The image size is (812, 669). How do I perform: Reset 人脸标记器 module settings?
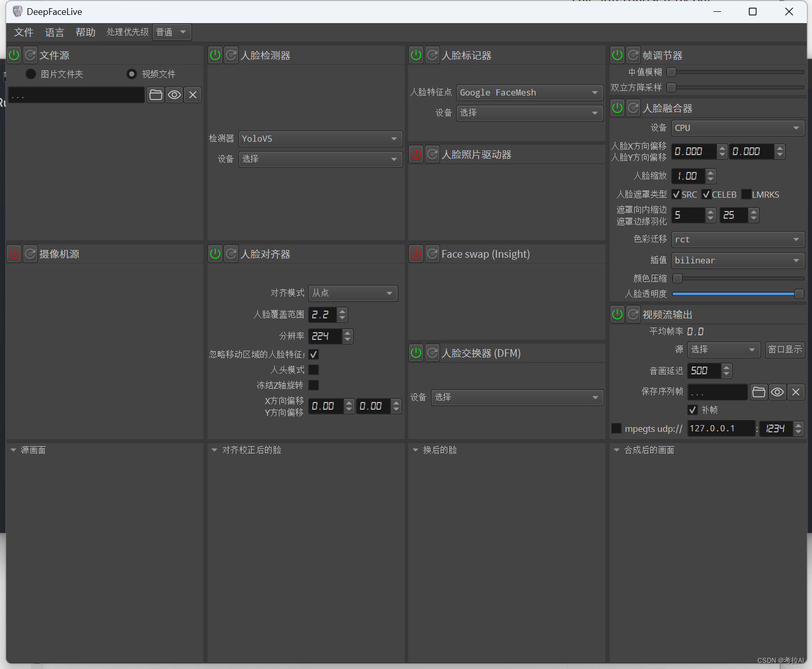pos(432,55)
